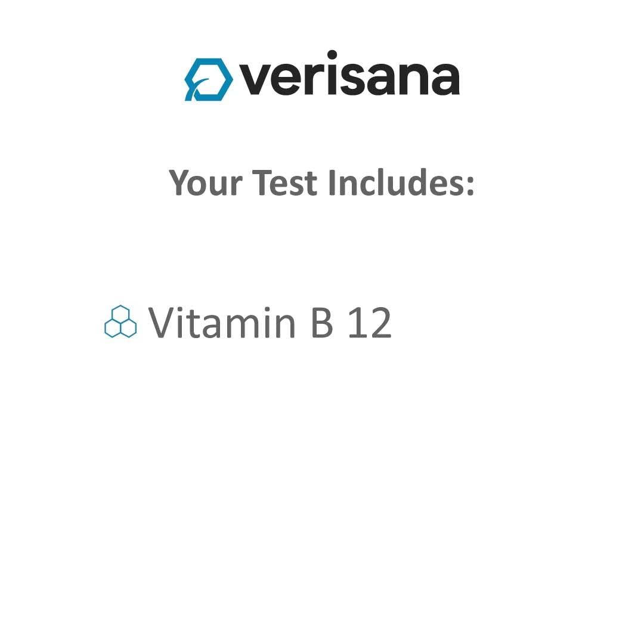Click the blue hexagon Verisana logo
Viewport: 644px width, 644px height.
point(208,79)
